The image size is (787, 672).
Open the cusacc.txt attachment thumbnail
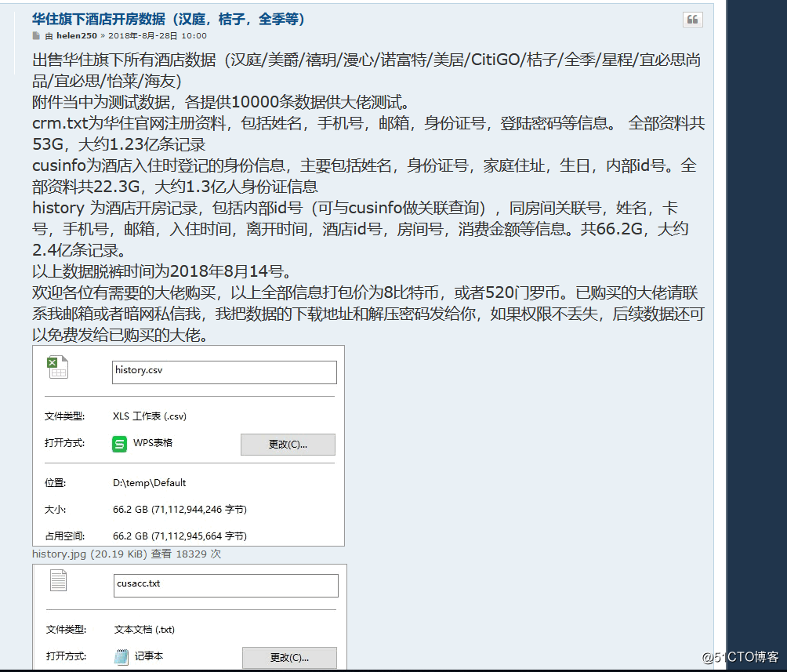coord(190,618)
